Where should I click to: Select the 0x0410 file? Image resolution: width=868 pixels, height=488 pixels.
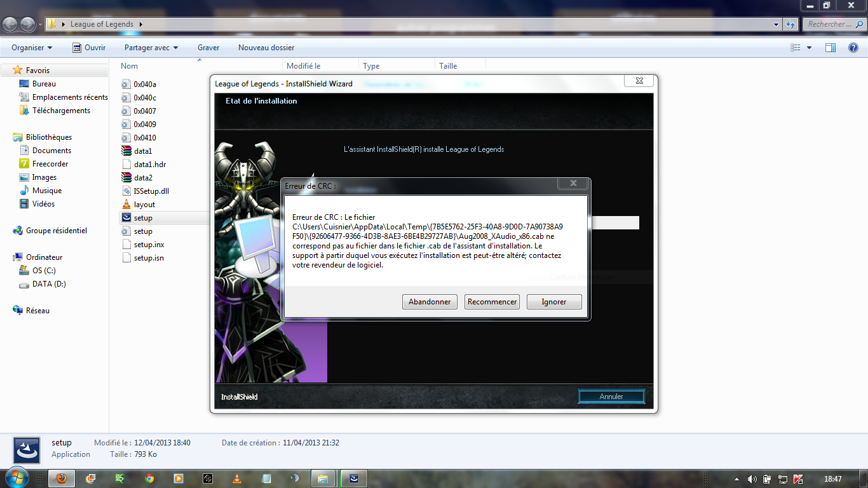[145, 138]
